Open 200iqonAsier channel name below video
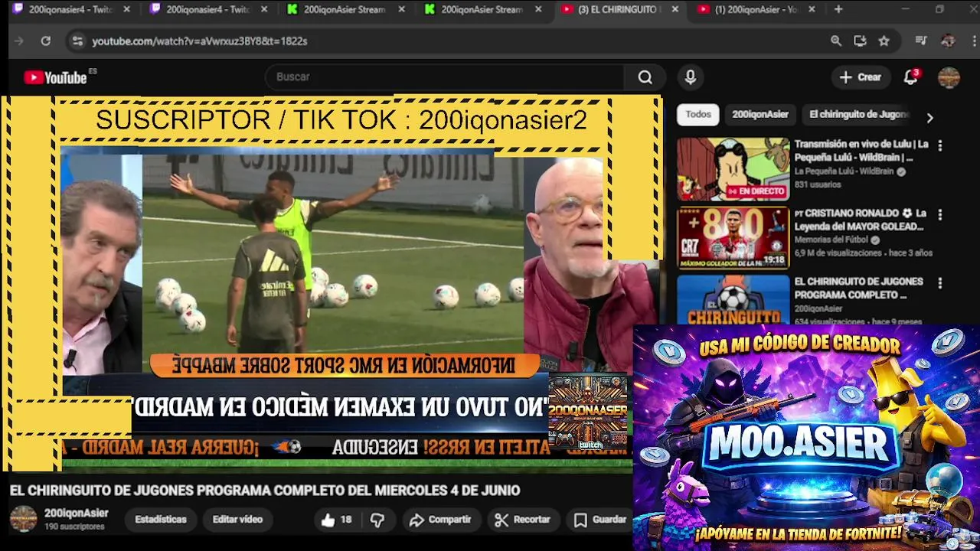Viewport: 980px width, 551px height. pos(76,514)
